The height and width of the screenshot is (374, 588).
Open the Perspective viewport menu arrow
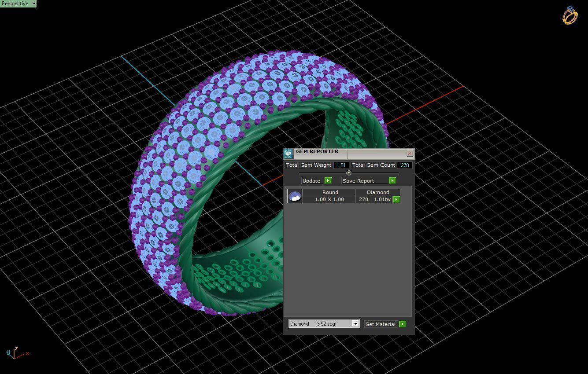click(34, 4)
